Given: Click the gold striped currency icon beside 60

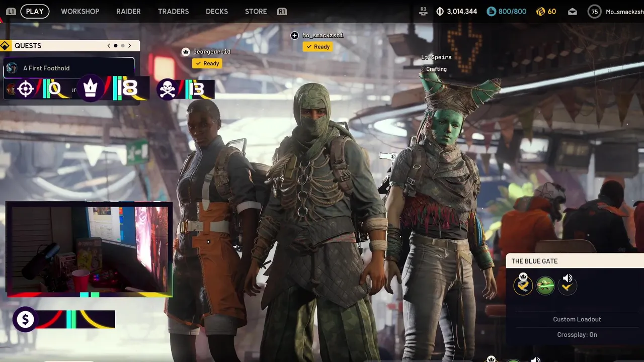Looking at the screenshot, I should [540, 11].
